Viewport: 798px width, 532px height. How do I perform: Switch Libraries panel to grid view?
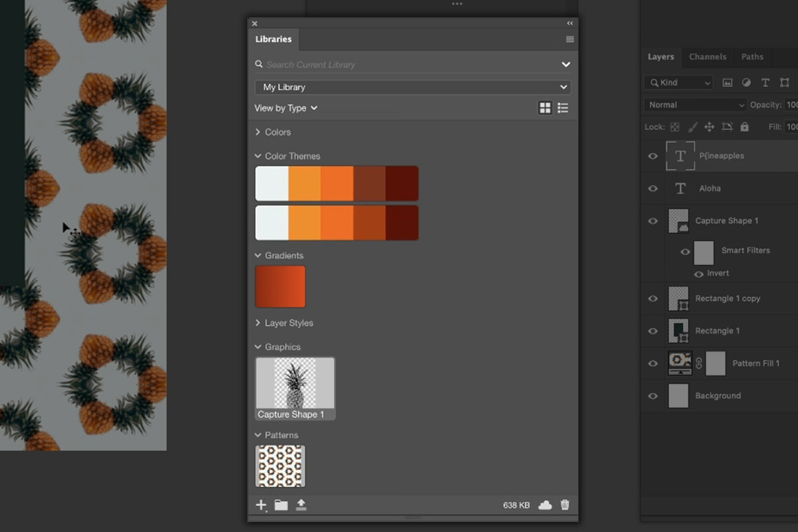(x=545, y=108)
